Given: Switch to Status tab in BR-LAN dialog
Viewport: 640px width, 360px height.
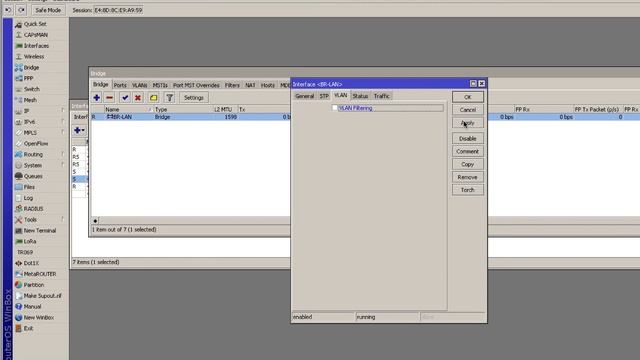Looking at the screenshot, I should pos(360,96).
